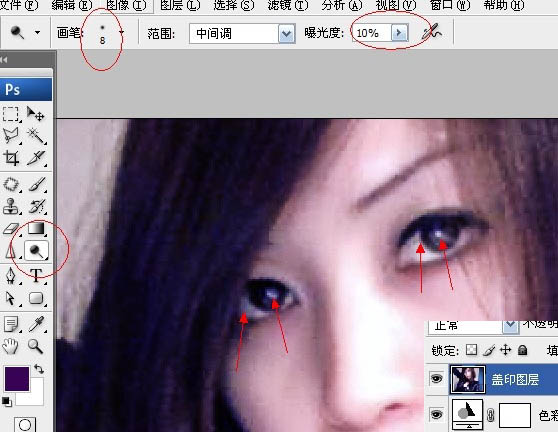The image size is (558, 432).
Task: Enable airbrush mode in options bar
Action: point(432,32)
